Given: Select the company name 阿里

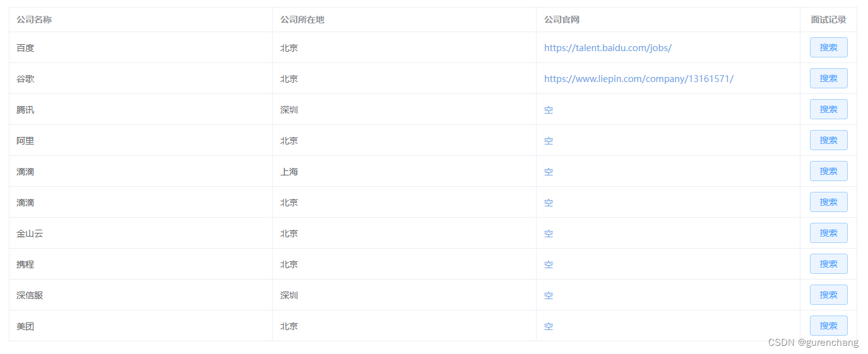Looking at the screenshot, I should (x=25, y=141).
